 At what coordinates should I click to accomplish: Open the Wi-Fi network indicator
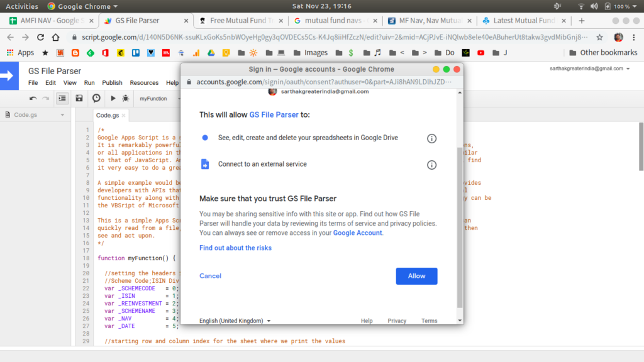click(580, 6)
